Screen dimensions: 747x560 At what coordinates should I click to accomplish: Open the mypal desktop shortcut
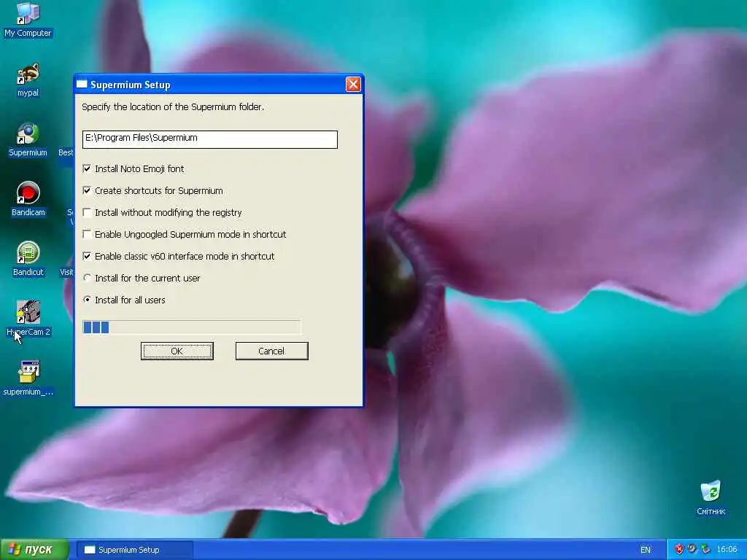(x=28, y=80)
